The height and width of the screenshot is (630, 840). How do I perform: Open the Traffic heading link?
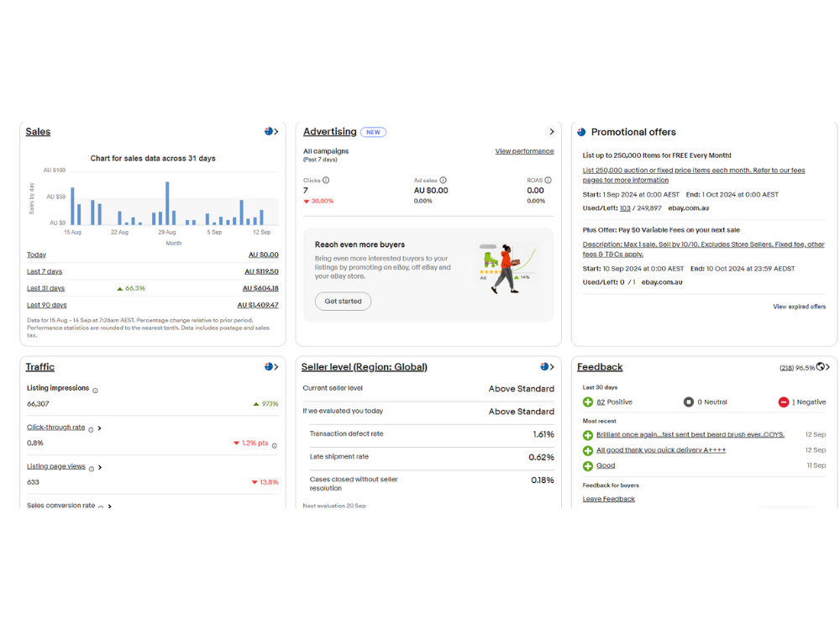(40, 367)
